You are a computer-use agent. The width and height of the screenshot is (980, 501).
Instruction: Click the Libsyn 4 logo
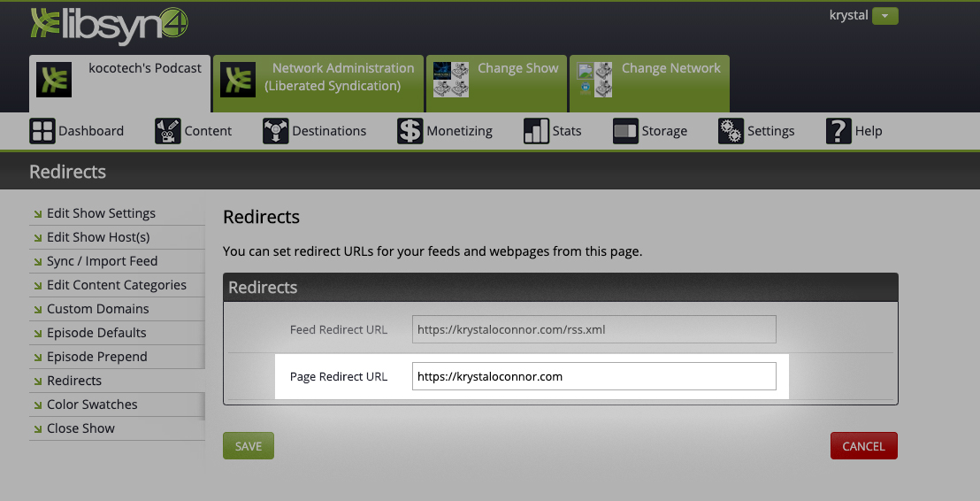tap(109, 26)
